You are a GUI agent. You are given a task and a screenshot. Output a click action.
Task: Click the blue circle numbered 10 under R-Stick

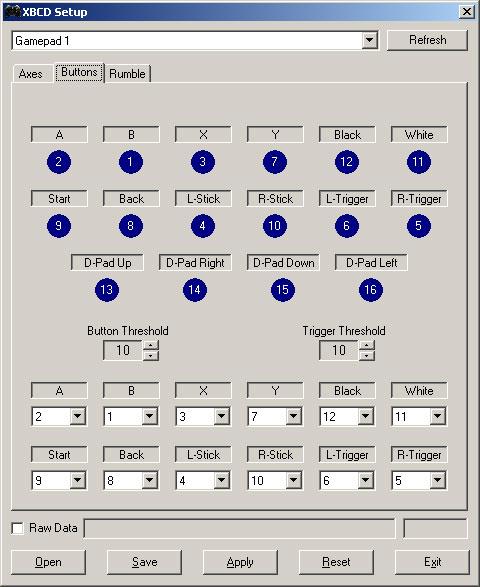pos(275,226)
